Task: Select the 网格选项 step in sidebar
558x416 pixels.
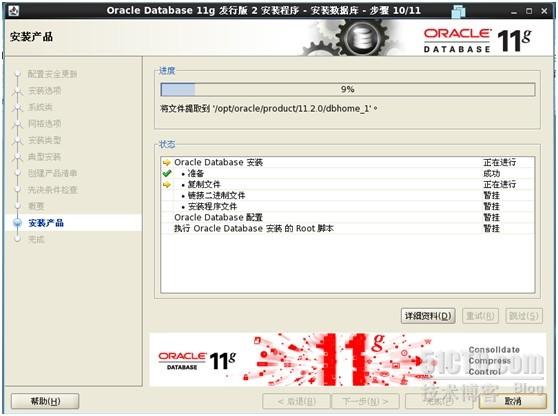Action: [x=44, y=123]
